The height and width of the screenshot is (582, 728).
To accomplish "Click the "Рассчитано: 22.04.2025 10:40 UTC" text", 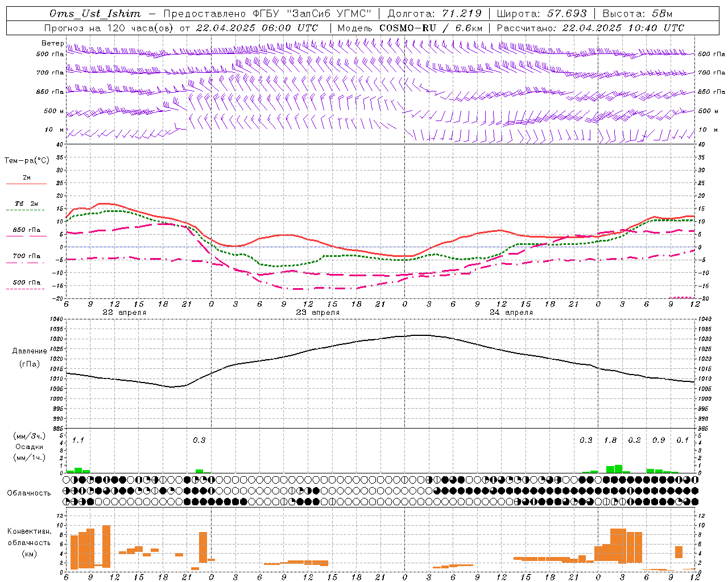I will (590, 28).
